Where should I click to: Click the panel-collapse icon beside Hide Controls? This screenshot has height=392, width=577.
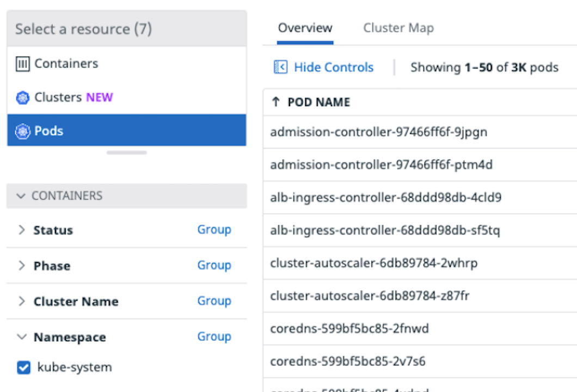pos(282,66)
